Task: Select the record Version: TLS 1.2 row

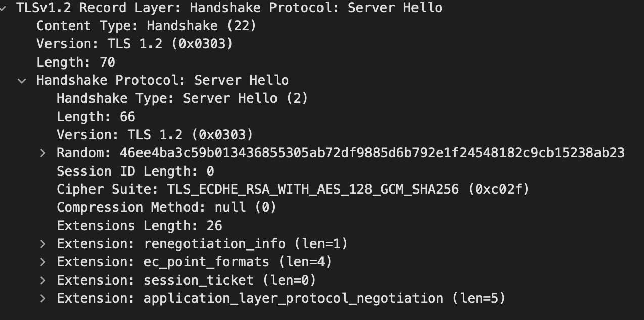Action: pos(134,44)
